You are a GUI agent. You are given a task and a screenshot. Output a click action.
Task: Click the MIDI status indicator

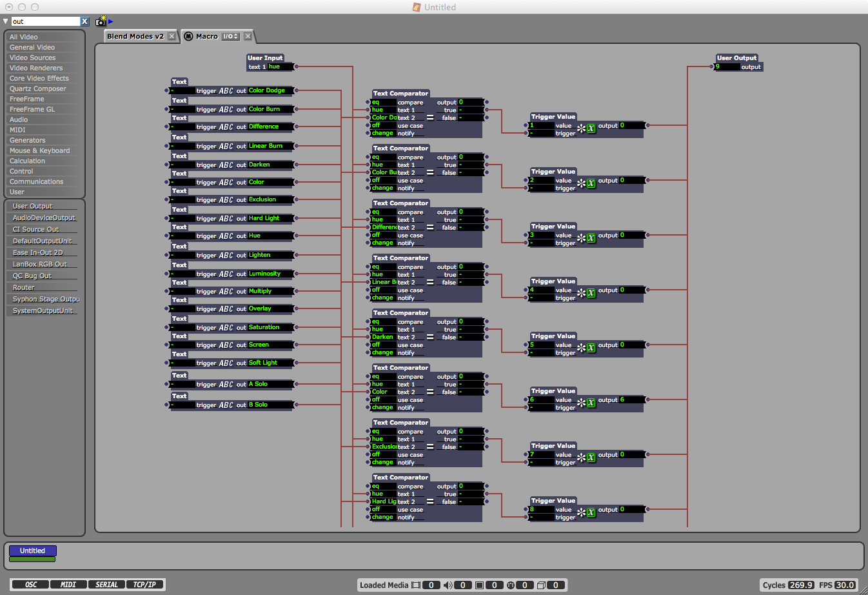(x=68, y=585)
